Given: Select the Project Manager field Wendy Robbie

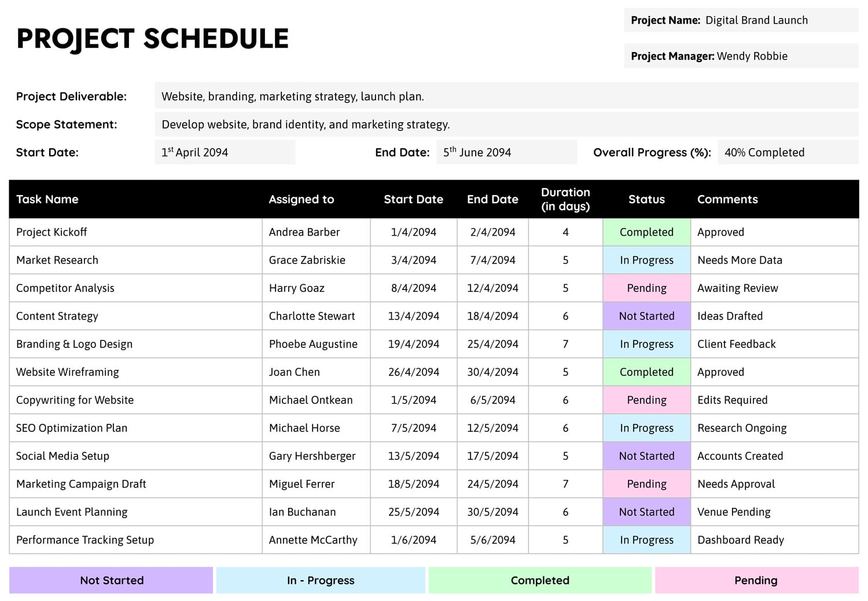Looking at the screenshot, I should coord(752,56).
